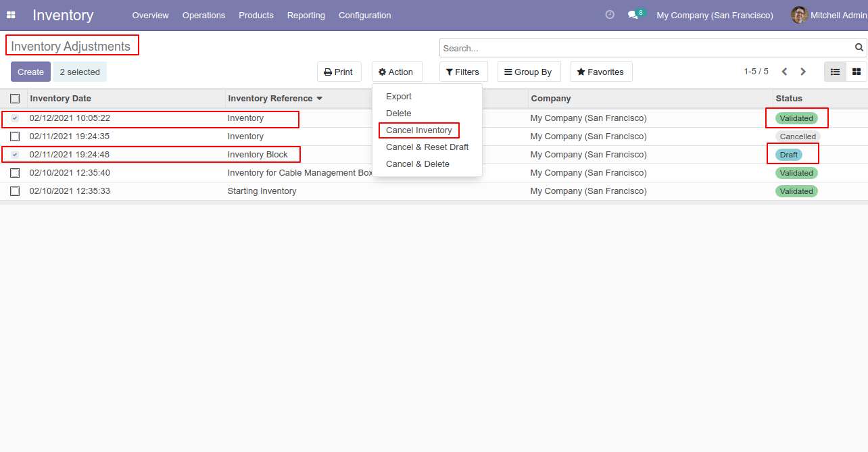Choose Export from Action menu
868x452 pixels.
click(399, 97)
